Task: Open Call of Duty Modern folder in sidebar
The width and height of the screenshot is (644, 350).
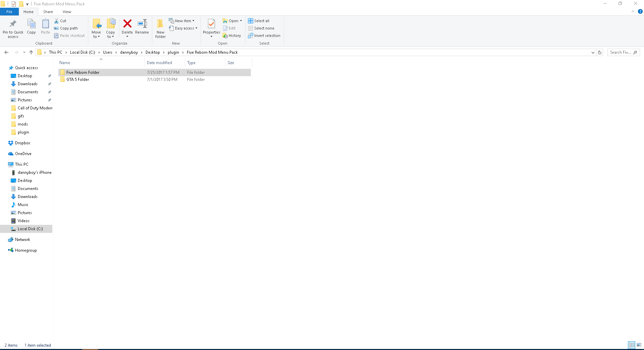Action: click(x=32, y=108)
